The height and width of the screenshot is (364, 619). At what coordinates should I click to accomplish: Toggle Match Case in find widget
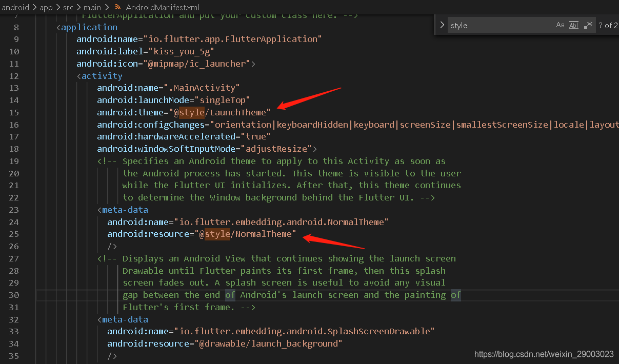click(x=560, y=25)
